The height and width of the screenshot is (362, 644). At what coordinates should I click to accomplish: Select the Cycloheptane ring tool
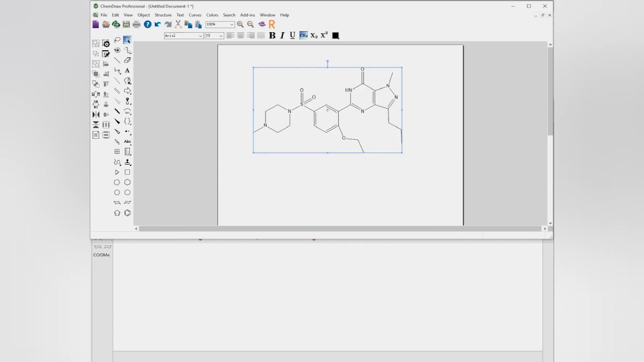[x=117, y=193]
